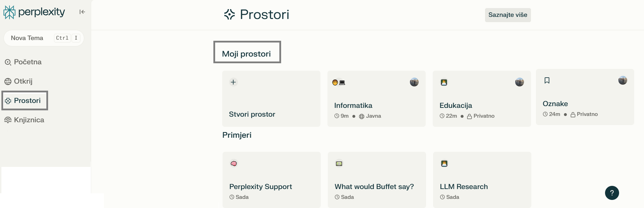Image resolution: width=644 pixels, height=208 pixels.
Task: Collapse the sidebar with arrow icon
Action: [x=82, y=12]
